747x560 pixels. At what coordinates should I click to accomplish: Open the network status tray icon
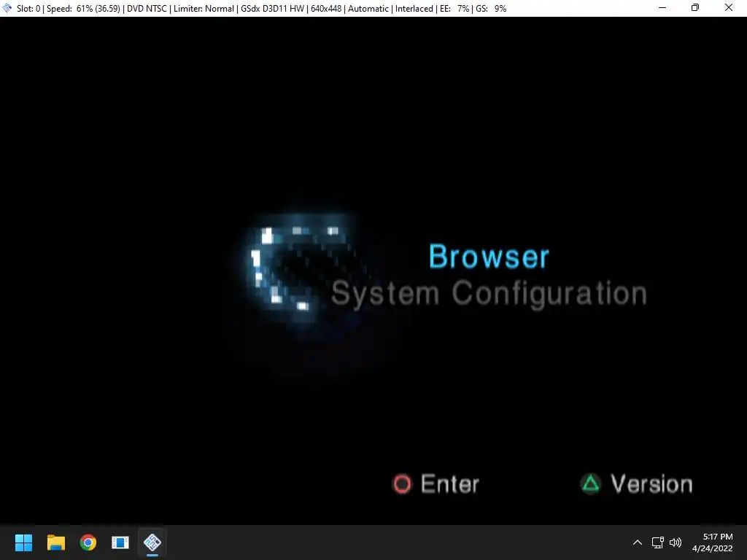(658, 542)
